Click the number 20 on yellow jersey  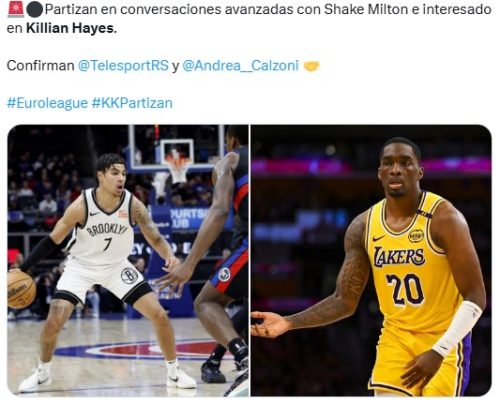(405, 289)
